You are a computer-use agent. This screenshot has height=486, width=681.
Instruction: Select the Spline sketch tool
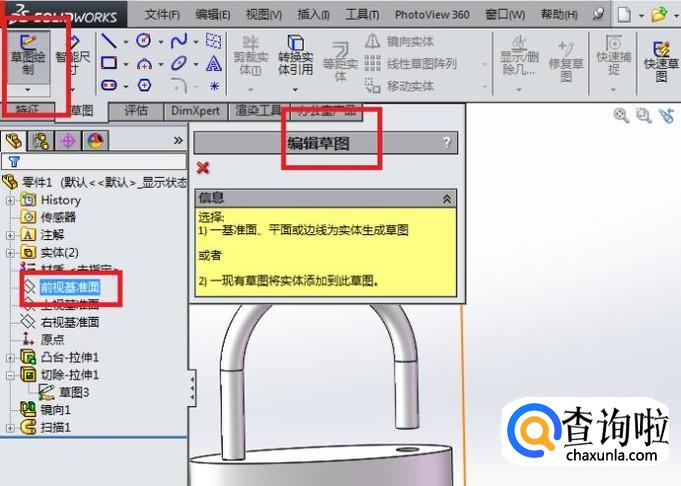coord(179,41)
